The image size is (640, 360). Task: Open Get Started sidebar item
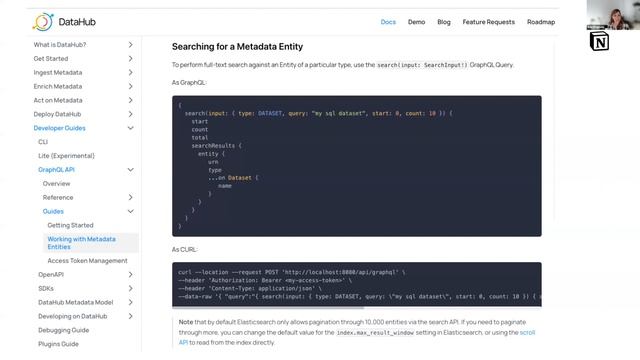click(x=51, y=58)
